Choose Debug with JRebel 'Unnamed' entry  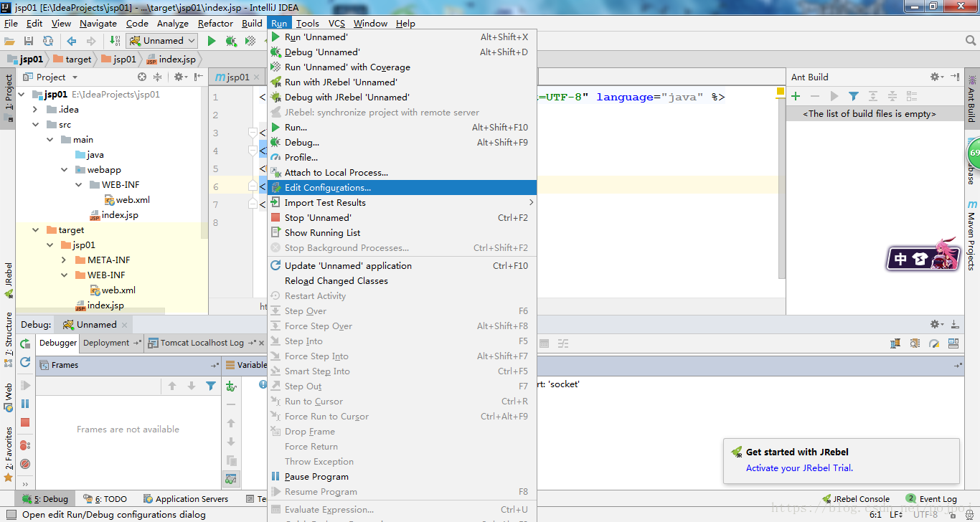pos(402,97)
